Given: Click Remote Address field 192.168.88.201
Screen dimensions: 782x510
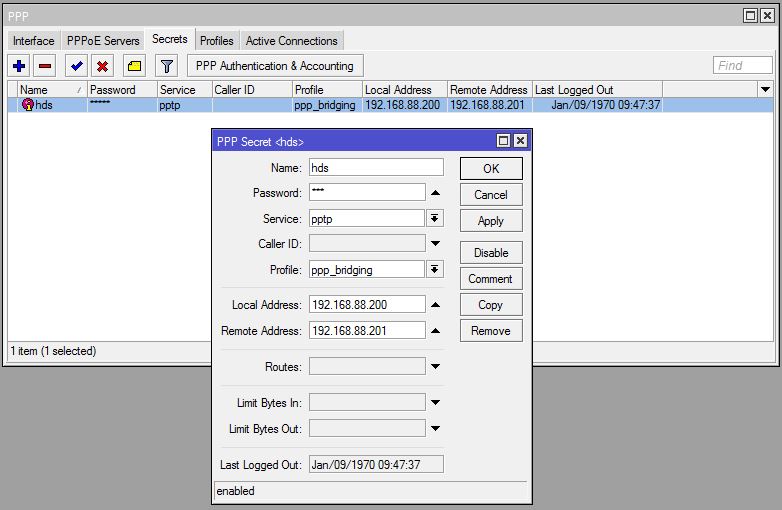Looking at the screenshot, I should click(367, 331).
